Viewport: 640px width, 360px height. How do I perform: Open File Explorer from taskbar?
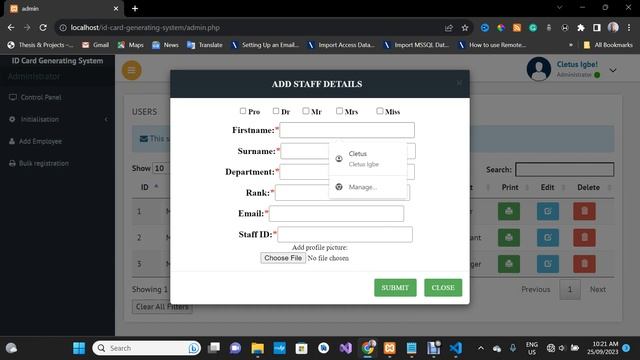258,348
